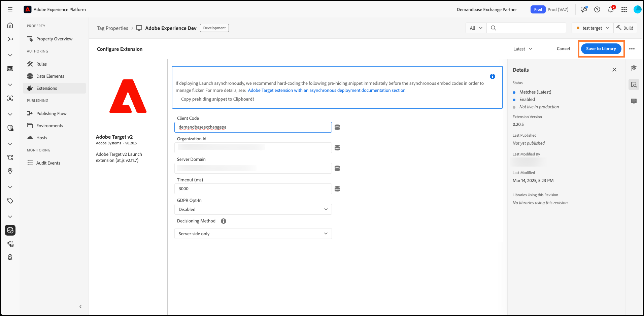644x316 pixels.
Task: Click into the Client Code field
Action: (253, 127)
